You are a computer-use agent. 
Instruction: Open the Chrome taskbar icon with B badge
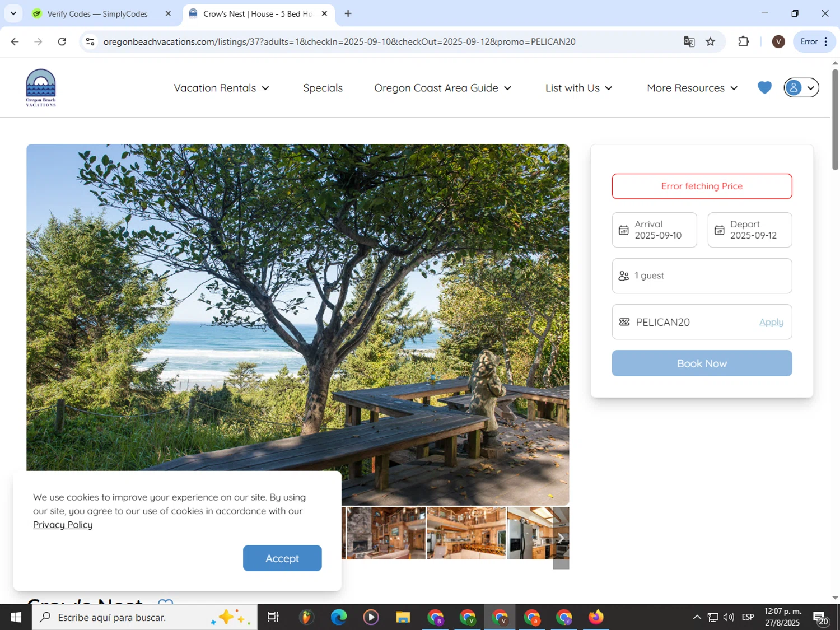435,617
